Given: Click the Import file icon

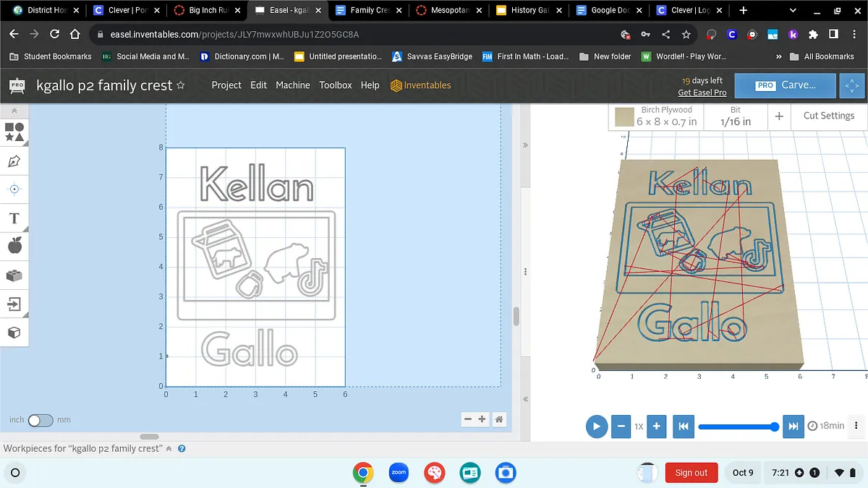Looking at the screenshot, I should [x=14, y=304].
